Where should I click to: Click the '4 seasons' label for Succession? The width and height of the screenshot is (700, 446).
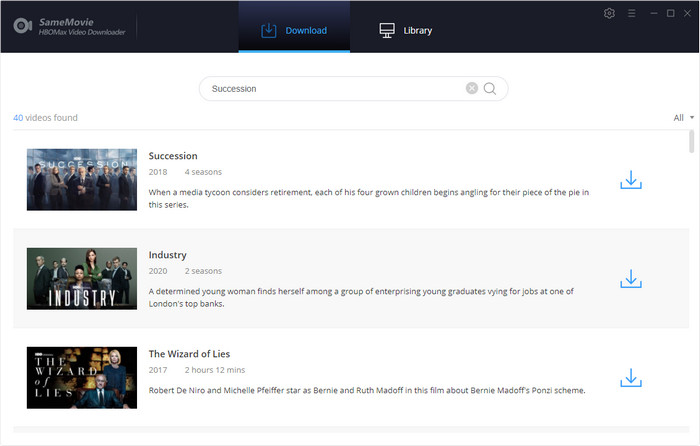(203, 172)
